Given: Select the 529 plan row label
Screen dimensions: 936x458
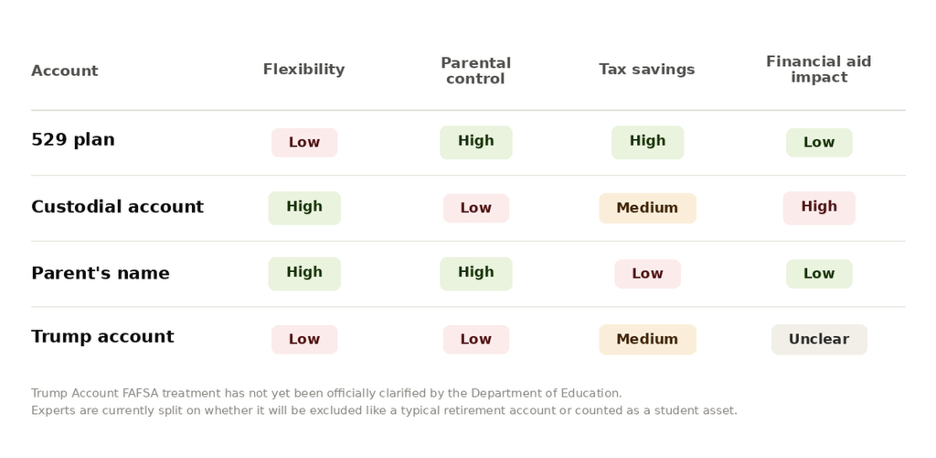Looking at the screenshot, I should tap(73, 140).
